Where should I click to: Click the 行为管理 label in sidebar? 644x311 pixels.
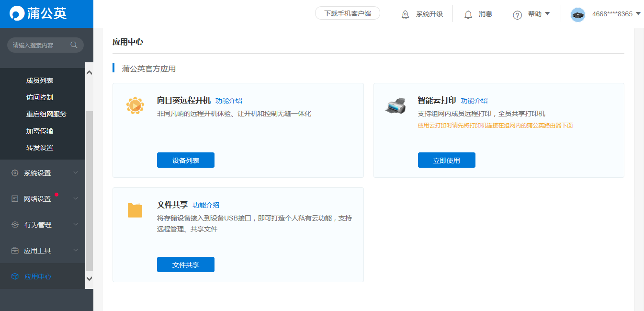[38, 225]
